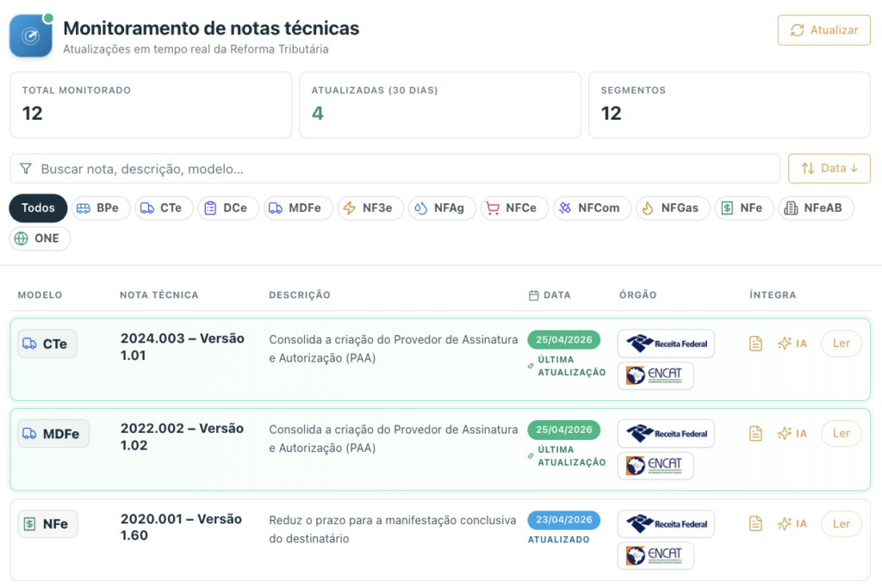The image size is (882, 588).
Task: Click the filter funnel icon in search bar
Action: click(26, 169)
